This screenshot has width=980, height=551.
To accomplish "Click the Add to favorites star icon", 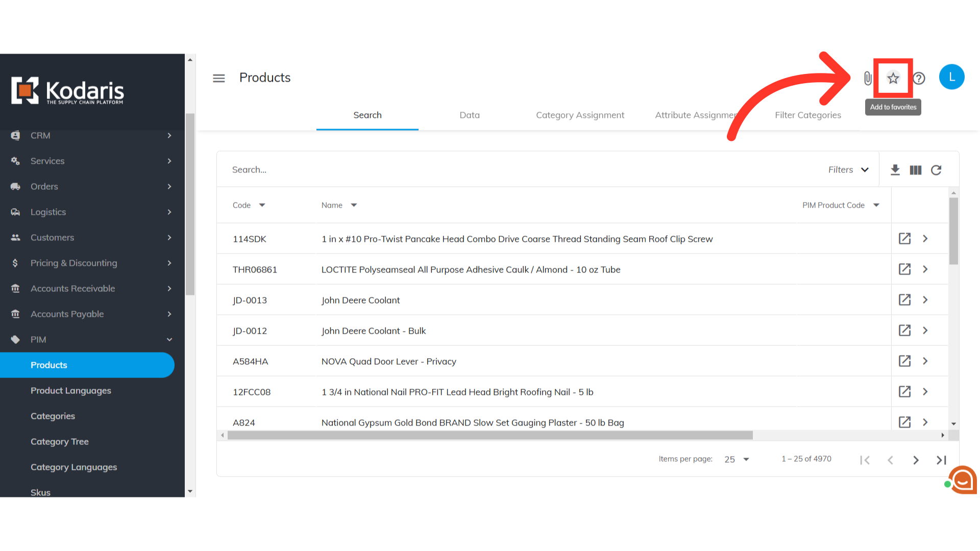I will [x=893, y=78].
